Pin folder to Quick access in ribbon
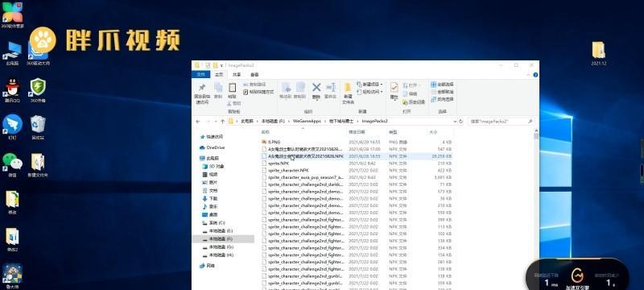Viewport: 644px width, 290px height. (x=202, y=93)
